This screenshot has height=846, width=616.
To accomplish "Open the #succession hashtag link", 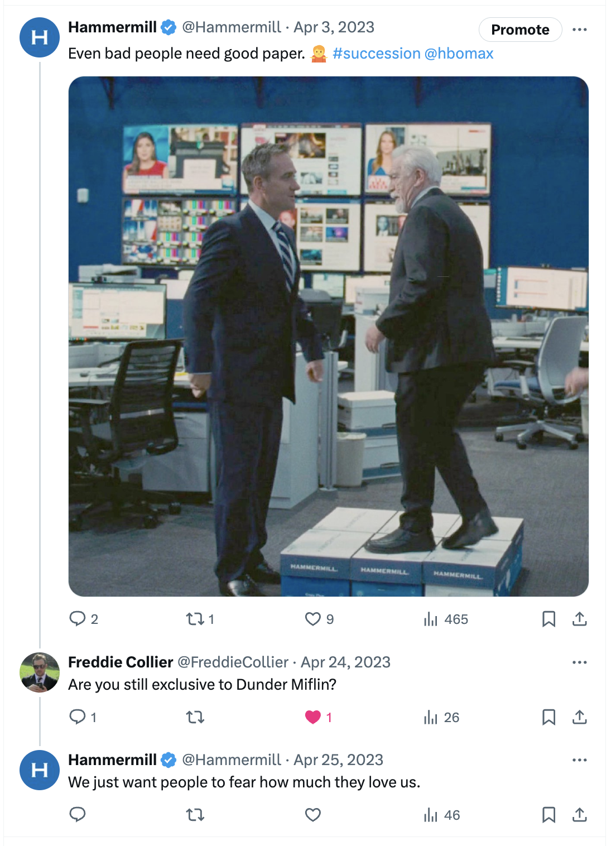I will coord(377,54).
